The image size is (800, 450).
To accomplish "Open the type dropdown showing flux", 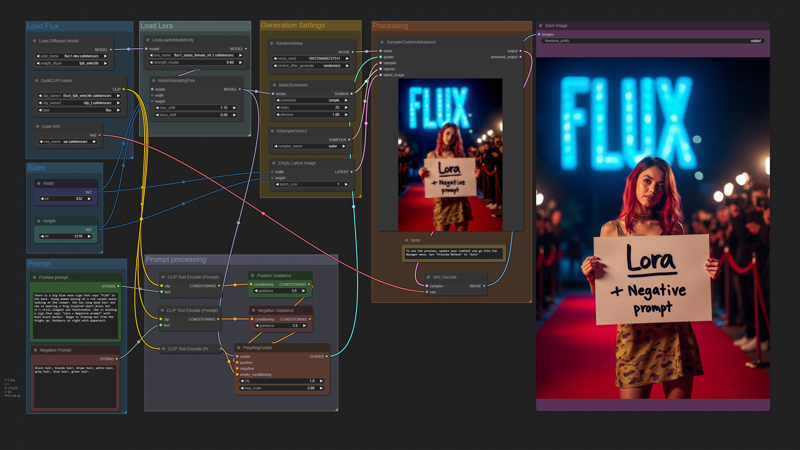I will [x=79, y=110].
